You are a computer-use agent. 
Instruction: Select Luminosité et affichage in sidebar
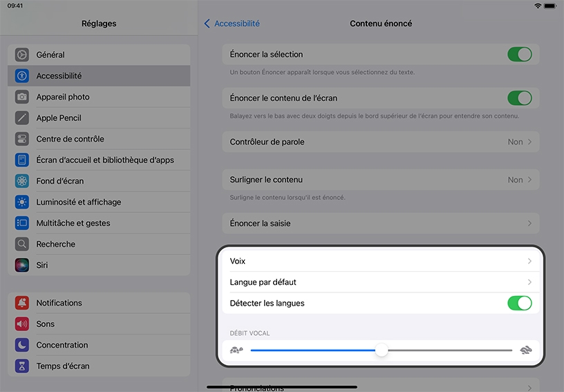99,202
